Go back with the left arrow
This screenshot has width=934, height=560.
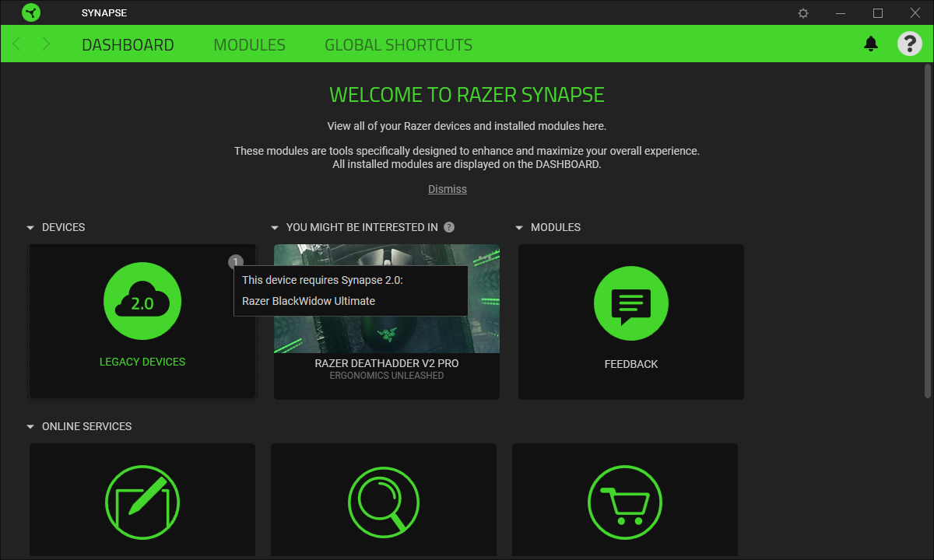click(x=16, y=44)
